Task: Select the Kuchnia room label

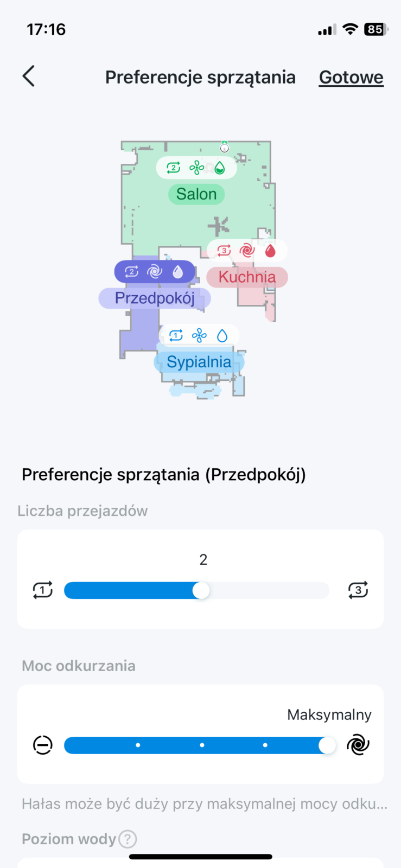Action: click(247, 277)
